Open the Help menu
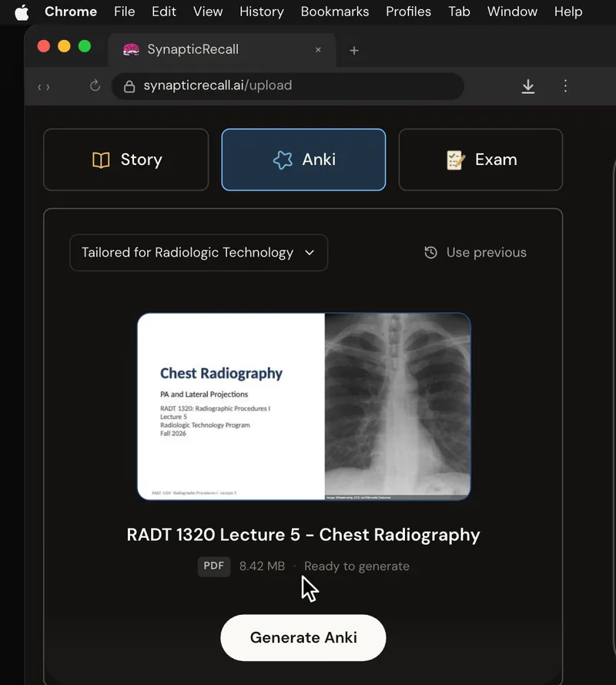 point(568,12)
